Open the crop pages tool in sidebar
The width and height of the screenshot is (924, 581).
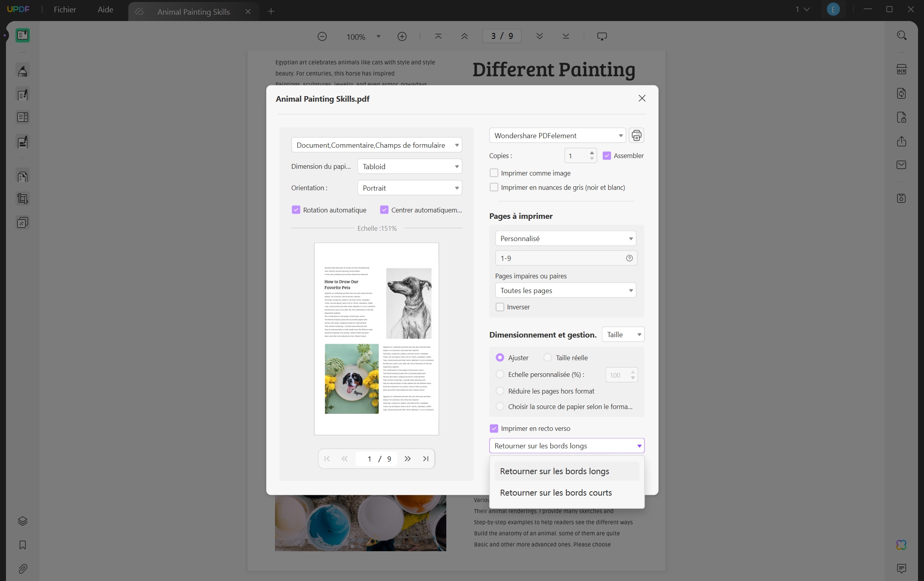pyautogui.click(x=23, y=199)
